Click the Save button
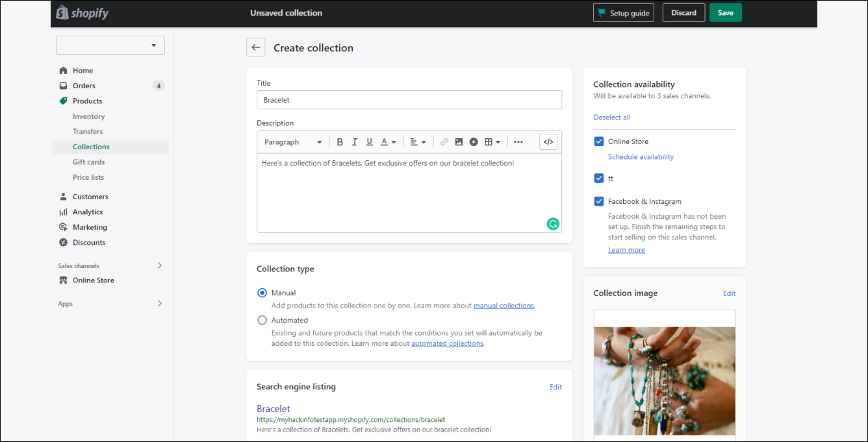868x442 pixels. [x=725, y=13]
